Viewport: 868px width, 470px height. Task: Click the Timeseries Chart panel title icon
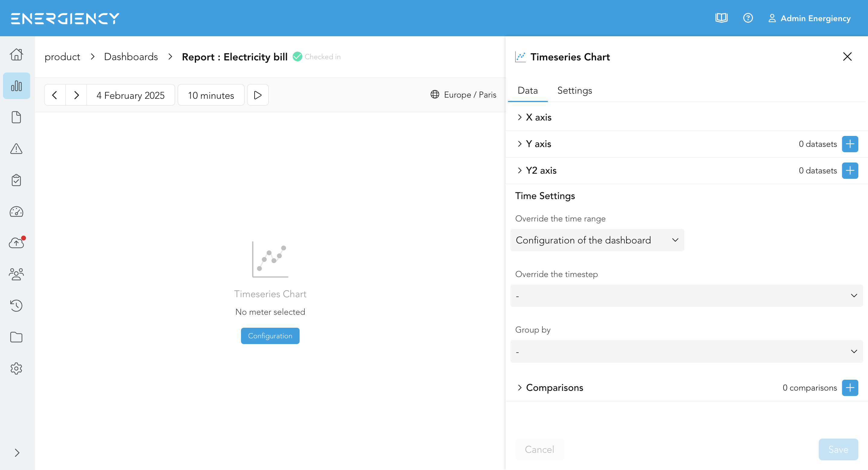click(520, 56)
